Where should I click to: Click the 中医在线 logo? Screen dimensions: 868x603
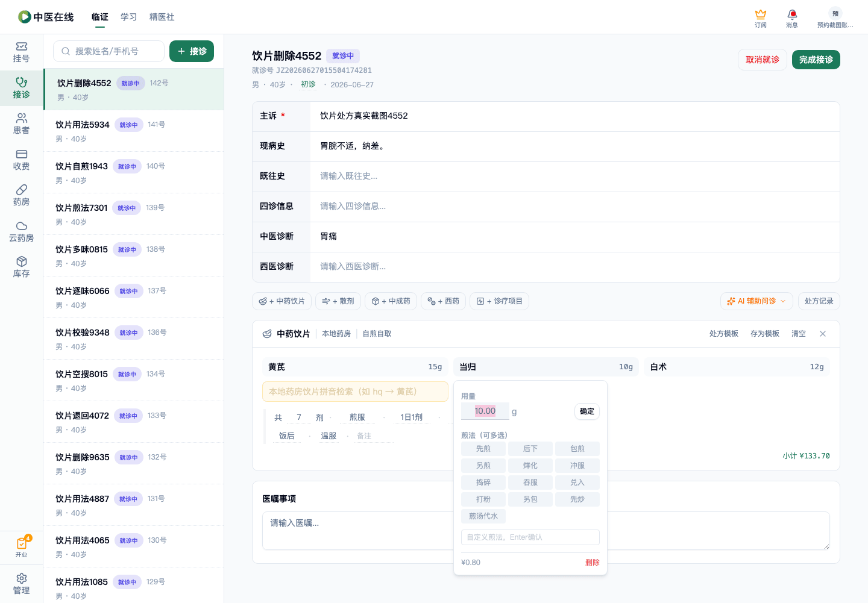coord(46,17)
